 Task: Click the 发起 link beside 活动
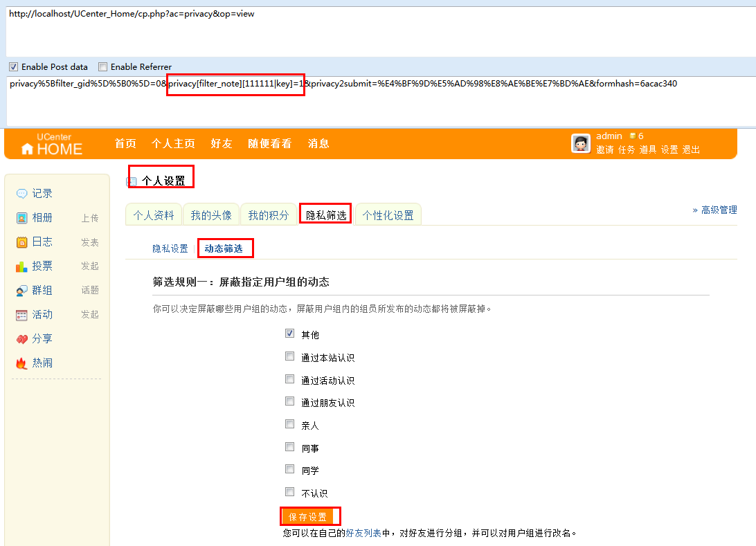90,314
